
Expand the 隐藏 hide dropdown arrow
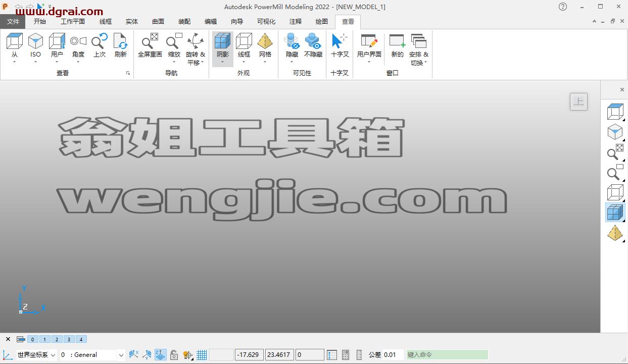[292, 62]
